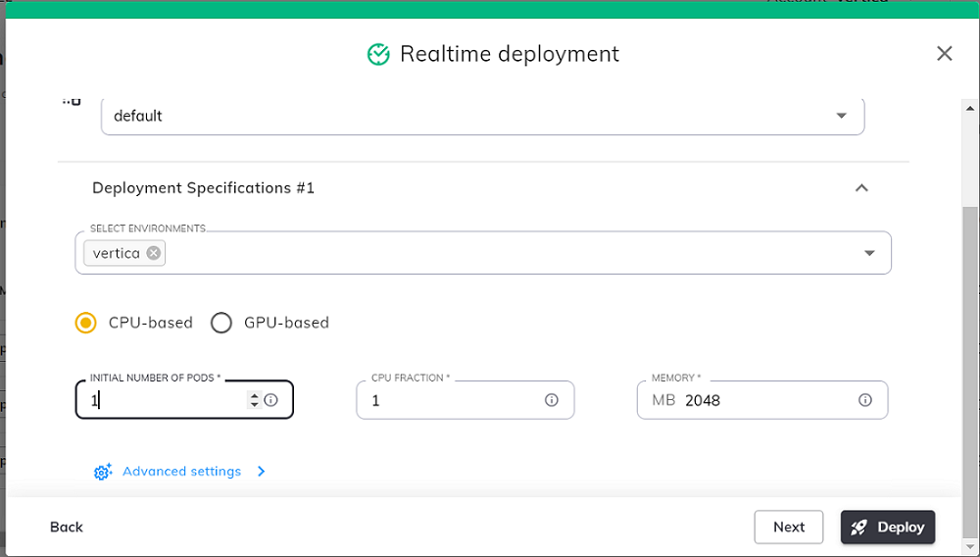Show info for CPU Fraction
Image resolution: width=980 pixels, height=557 pixels.
(x=551, y=400)
